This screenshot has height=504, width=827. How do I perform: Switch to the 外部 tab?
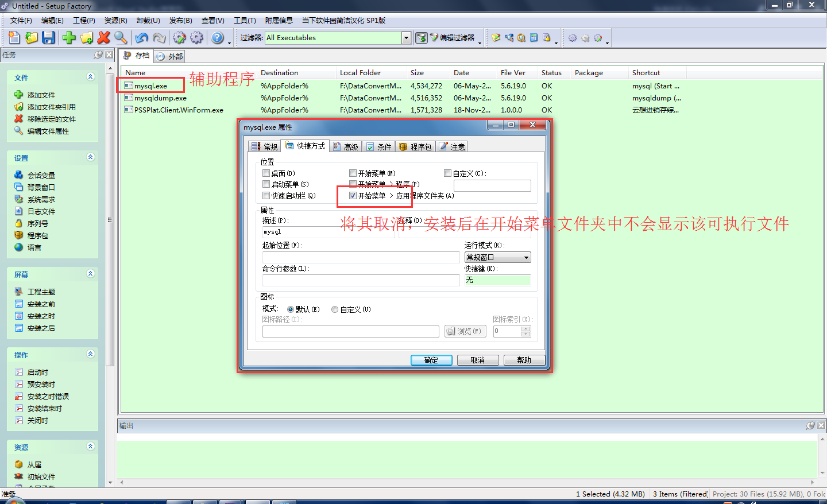[169, 56]
